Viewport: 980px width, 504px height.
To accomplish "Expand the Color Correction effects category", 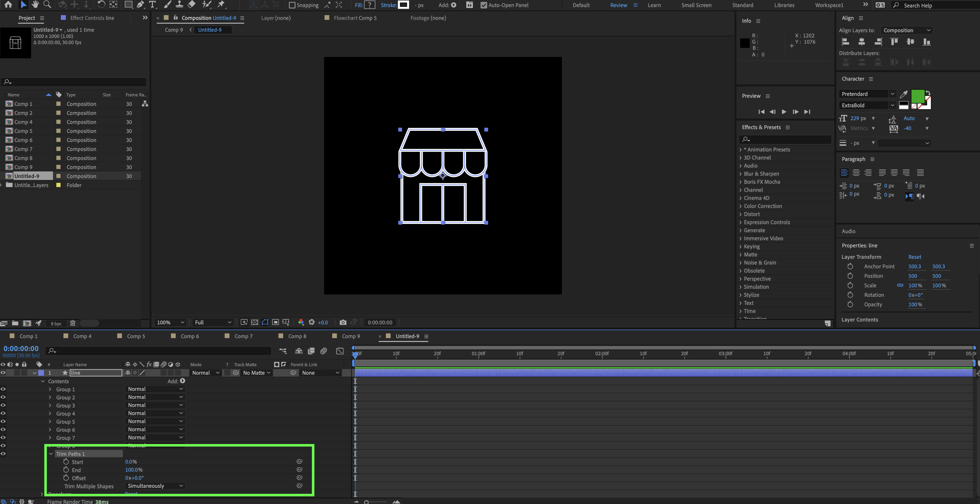I will [x=740, y=206].
